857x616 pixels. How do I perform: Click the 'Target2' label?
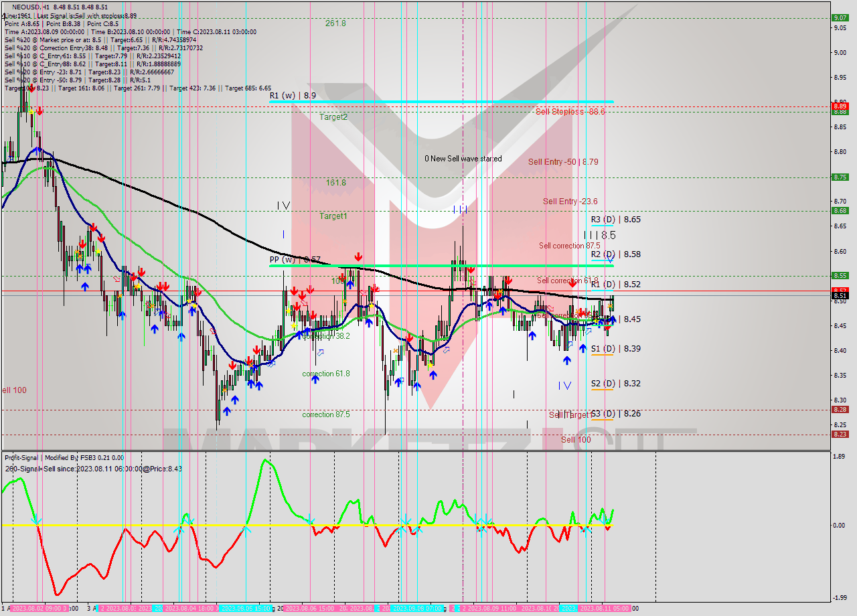[333, 117]
